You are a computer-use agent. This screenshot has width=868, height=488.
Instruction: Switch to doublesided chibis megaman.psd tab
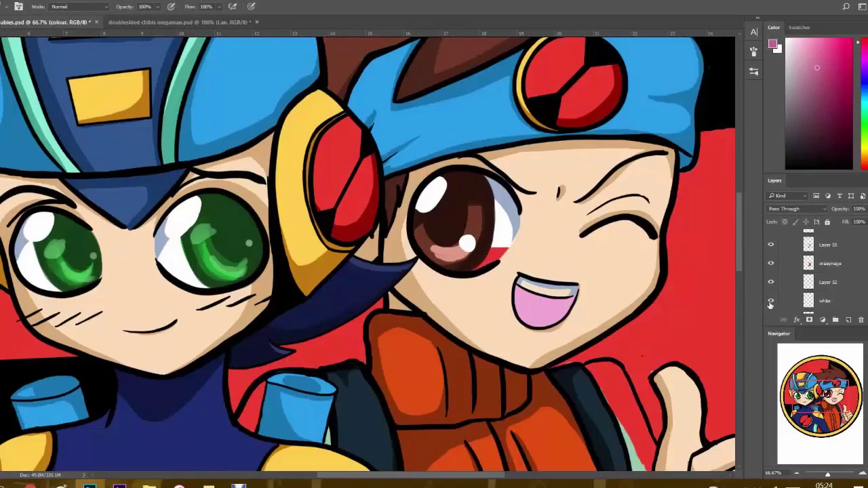click(x=179, y=22)
